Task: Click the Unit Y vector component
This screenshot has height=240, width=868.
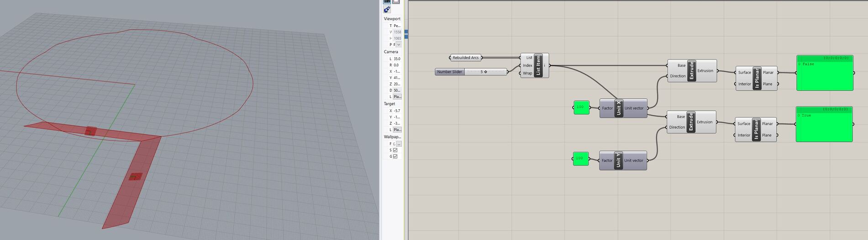Action: [x=618, y=160]
